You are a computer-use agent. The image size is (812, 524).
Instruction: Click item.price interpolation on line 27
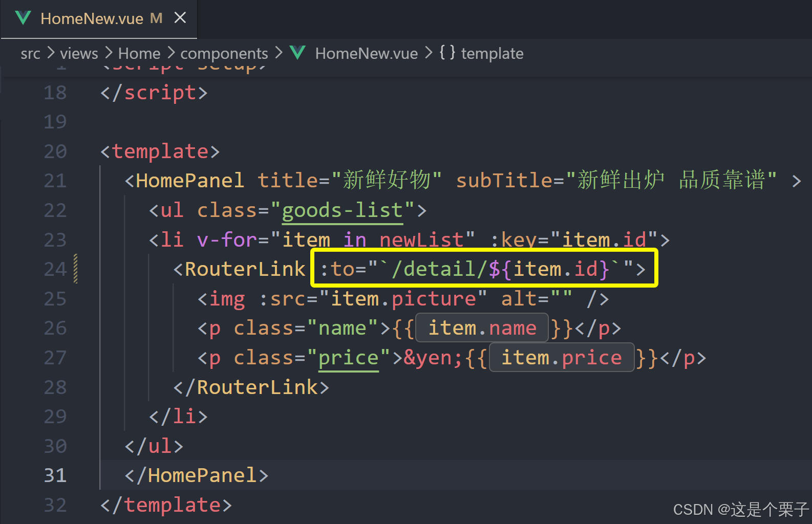pos(562,358)
